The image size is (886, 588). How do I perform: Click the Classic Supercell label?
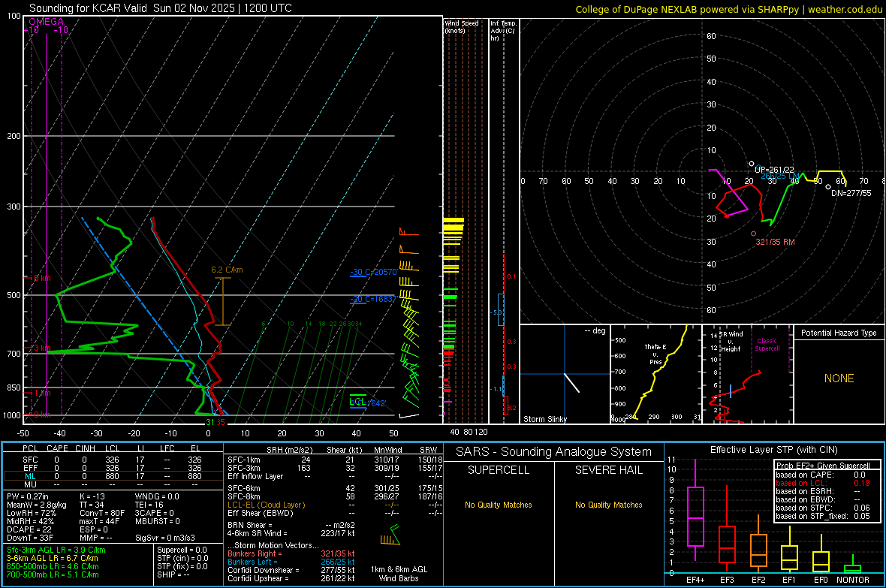point(767,345)
